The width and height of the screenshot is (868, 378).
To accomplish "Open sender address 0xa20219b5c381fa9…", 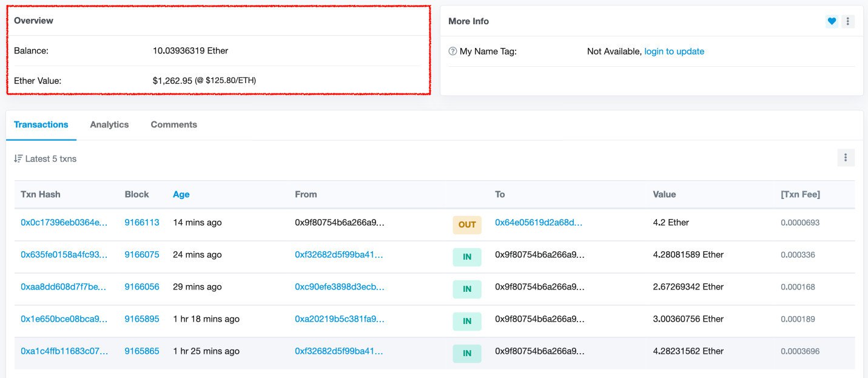I will 340,319.
